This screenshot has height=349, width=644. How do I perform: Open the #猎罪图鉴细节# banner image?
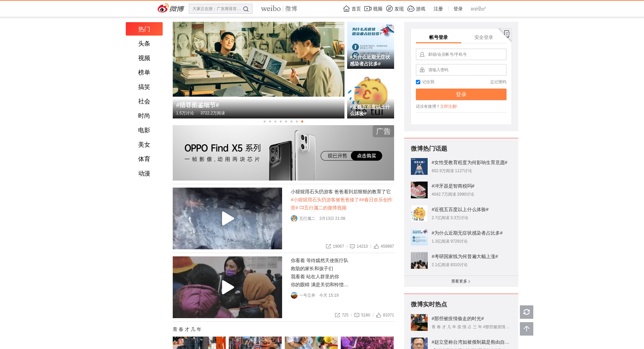[x=259, y=70]
